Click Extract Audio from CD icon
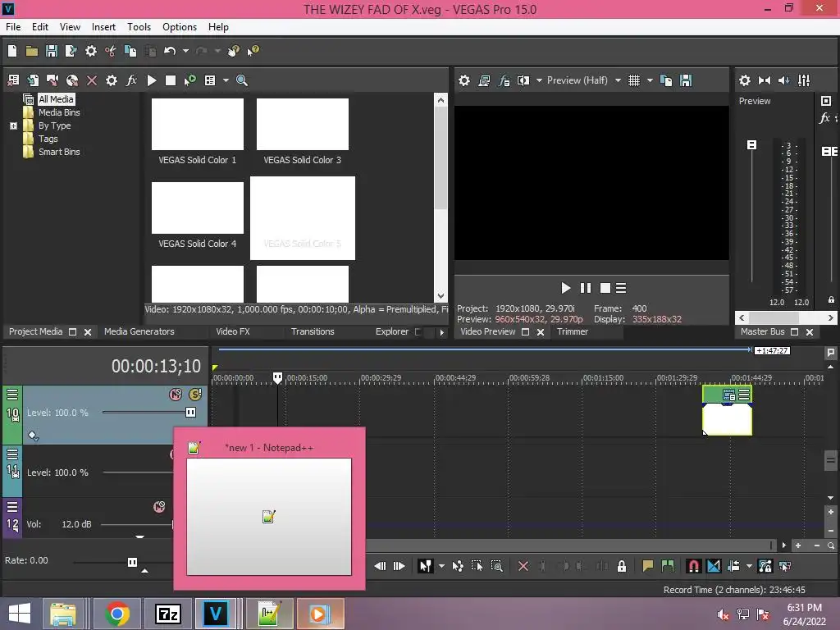The image size is (840, 630). coord(72,80)
